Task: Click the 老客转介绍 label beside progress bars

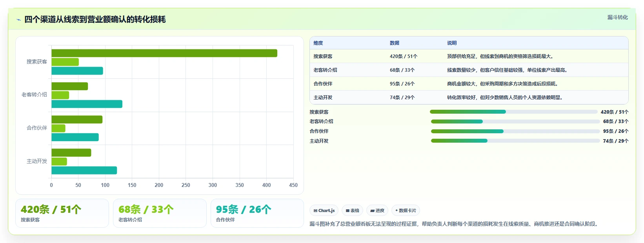Action: point(321,121)
